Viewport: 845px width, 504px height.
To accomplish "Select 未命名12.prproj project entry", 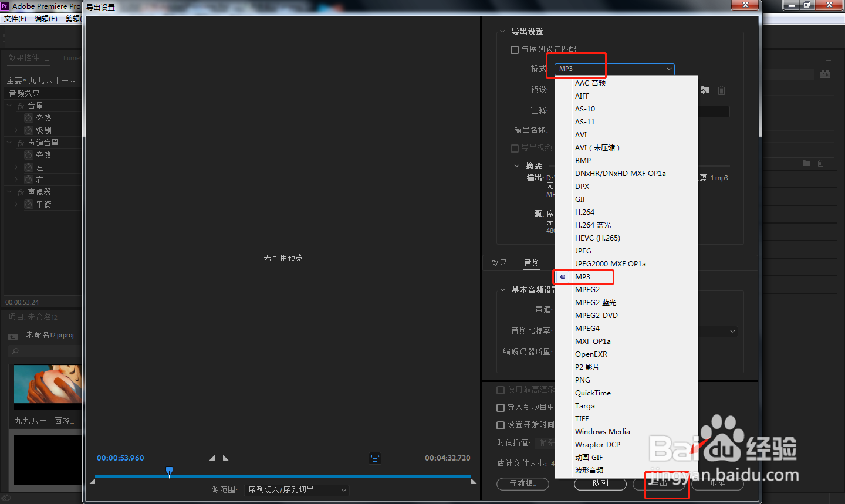I will point(50,335).
